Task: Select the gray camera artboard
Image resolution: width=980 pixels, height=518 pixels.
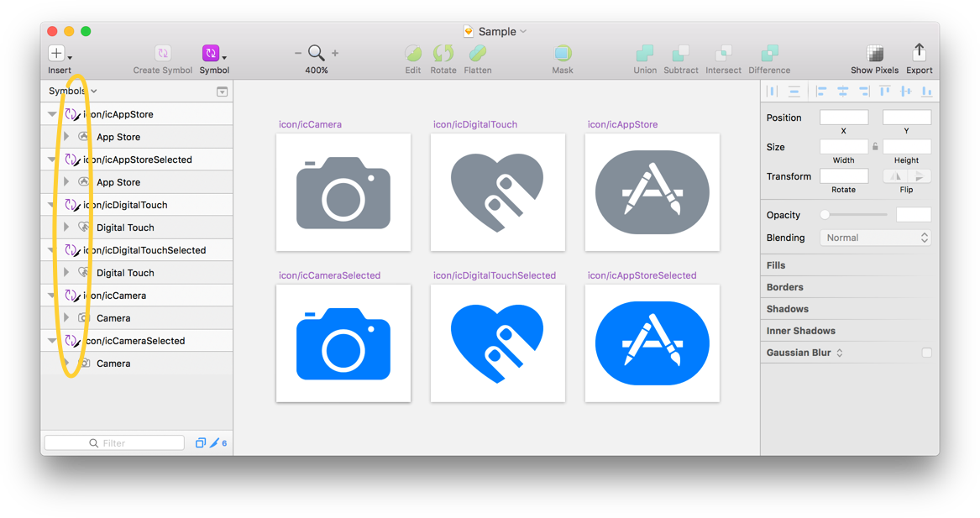Action: pyautogui.click(x=343, y=192)
